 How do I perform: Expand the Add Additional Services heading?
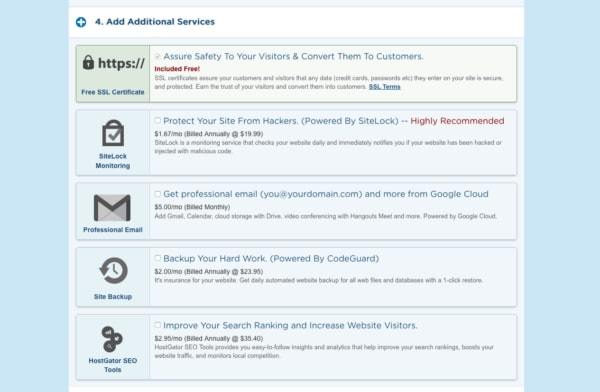155,22
